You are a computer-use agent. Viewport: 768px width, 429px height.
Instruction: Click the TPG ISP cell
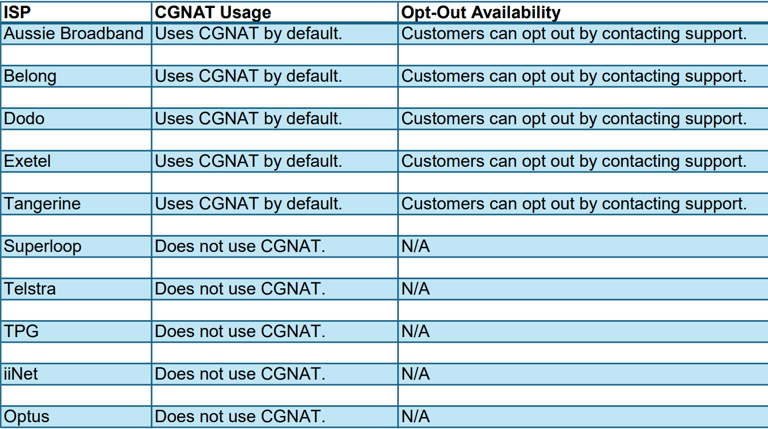[75, 331]
